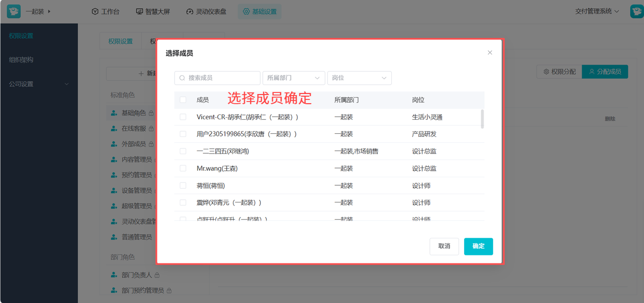Screen dimensions: 644x303
Task: Click the person icon beside 超级管理员
Action: [x=114, y=206]
